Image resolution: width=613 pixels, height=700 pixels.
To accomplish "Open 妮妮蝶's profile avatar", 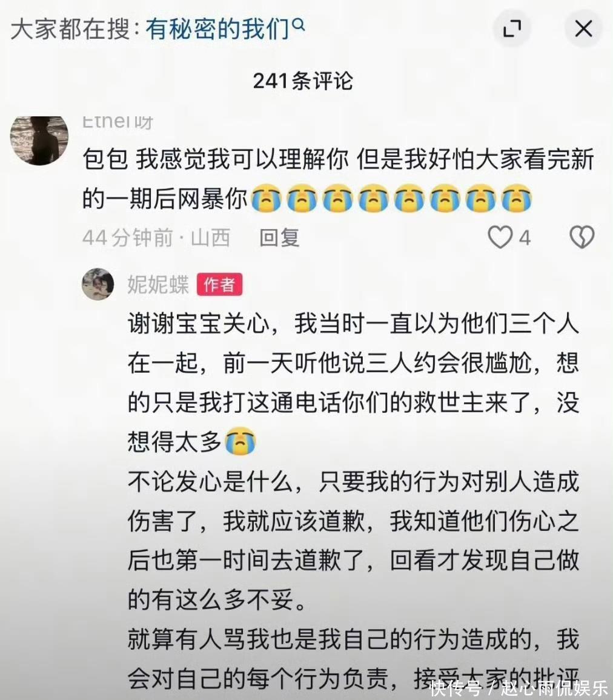I will pyautogui.click(x=98, y=284).
